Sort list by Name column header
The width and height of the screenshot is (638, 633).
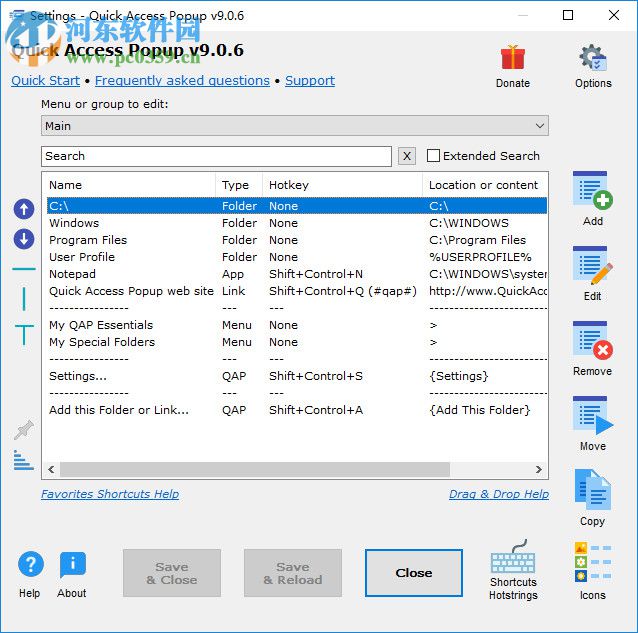tap(129, 185)
